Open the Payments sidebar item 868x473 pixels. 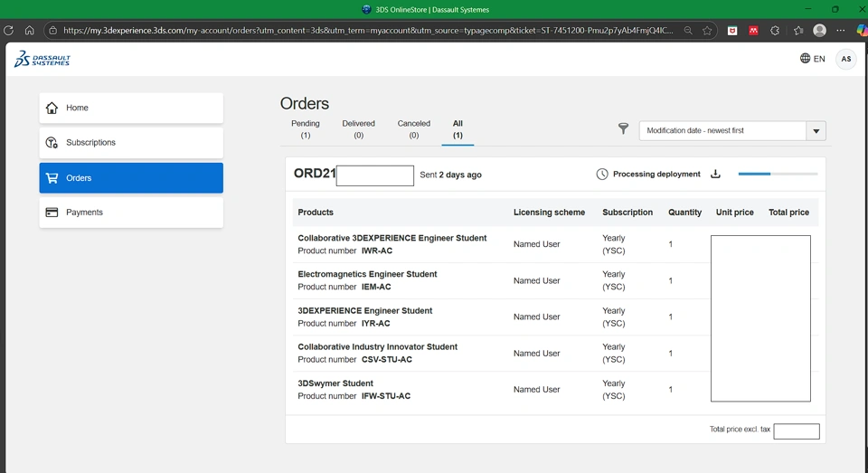(131, 213)
